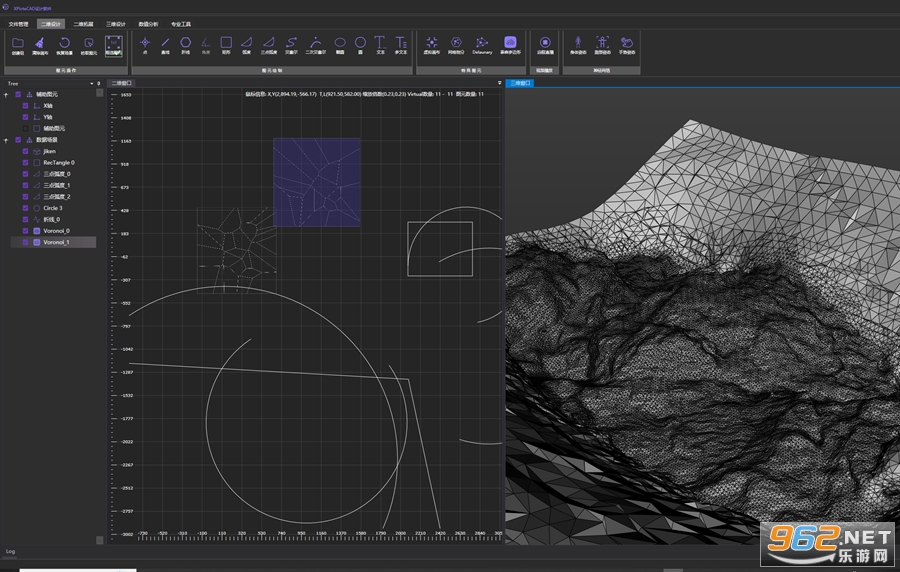The height and width of the screenshot is (572, 900).
Task: Open the data analysis ribbon tab
Action: (148, 24)
